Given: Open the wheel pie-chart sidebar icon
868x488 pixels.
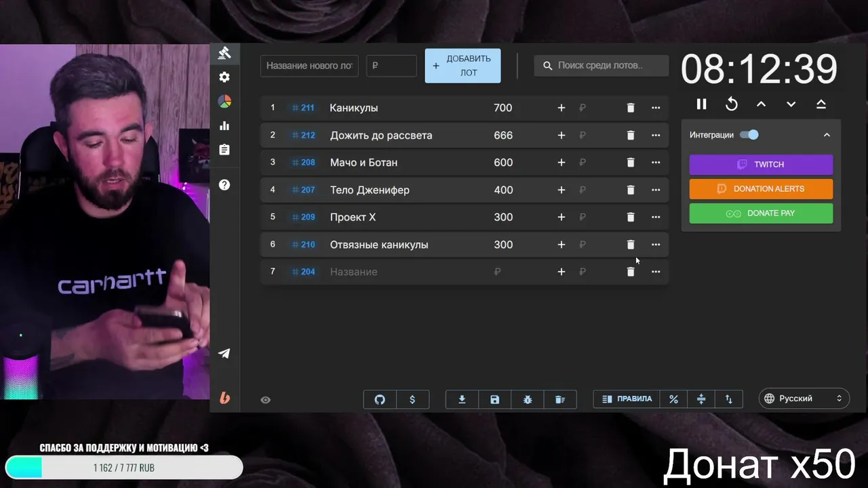Looking at the screenshot, I should point(224,102).
